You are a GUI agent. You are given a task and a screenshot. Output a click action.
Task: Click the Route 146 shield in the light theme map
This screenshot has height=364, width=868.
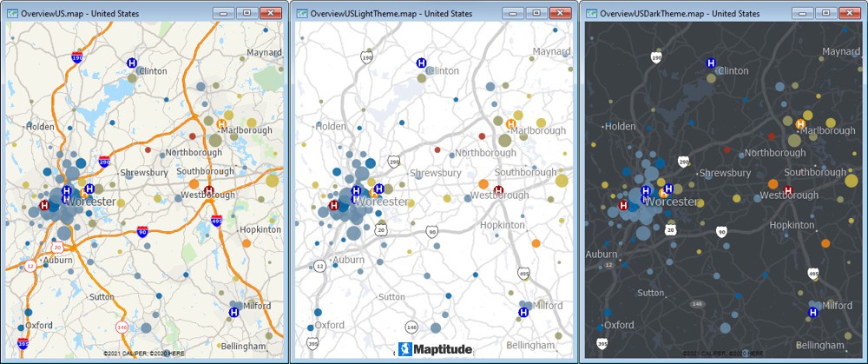(x=411, y=328)
